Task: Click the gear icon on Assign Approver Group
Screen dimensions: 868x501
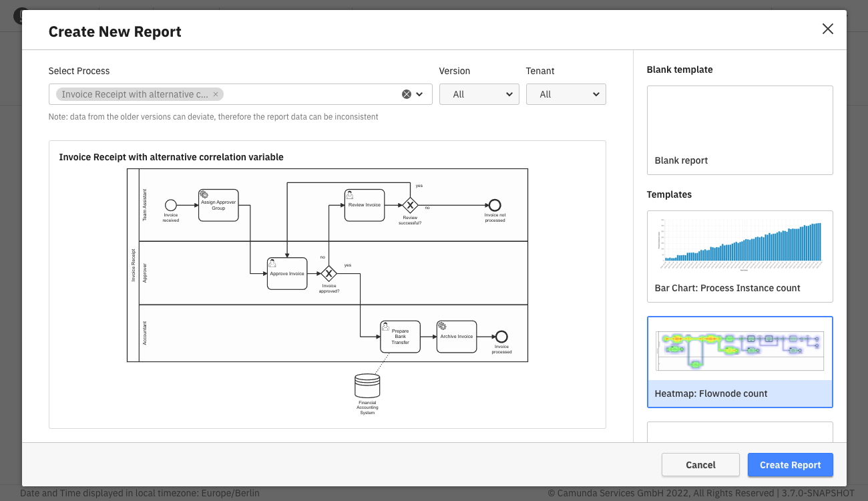Action: [204, 194]
